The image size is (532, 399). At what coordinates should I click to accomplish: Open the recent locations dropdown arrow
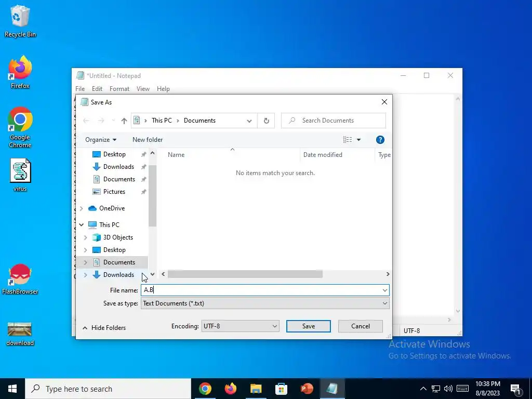tap(113, 121)
